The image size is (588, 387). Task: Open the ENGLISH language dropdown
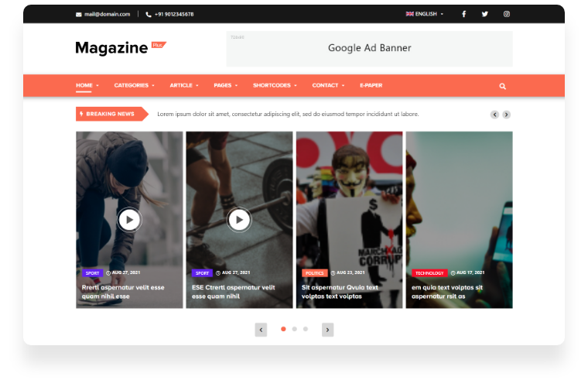(x=425, y=14)
